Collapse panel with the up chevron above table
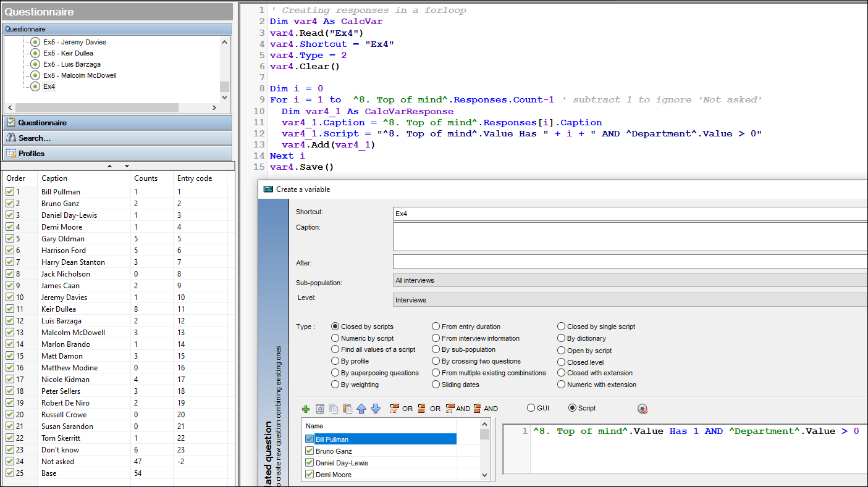Image resolution: width=868 pixels, height=487 pixels. coord(110,166)
